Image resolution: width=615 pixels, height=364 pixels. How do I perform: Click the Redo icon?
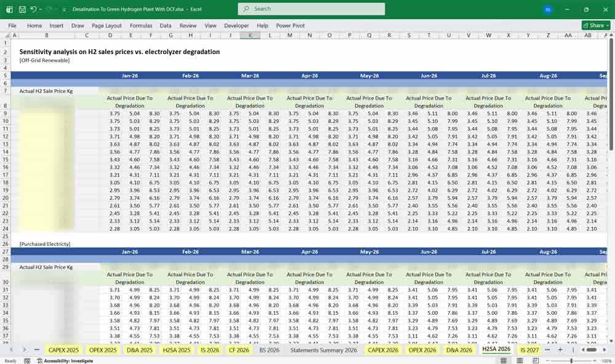[48, 9]
